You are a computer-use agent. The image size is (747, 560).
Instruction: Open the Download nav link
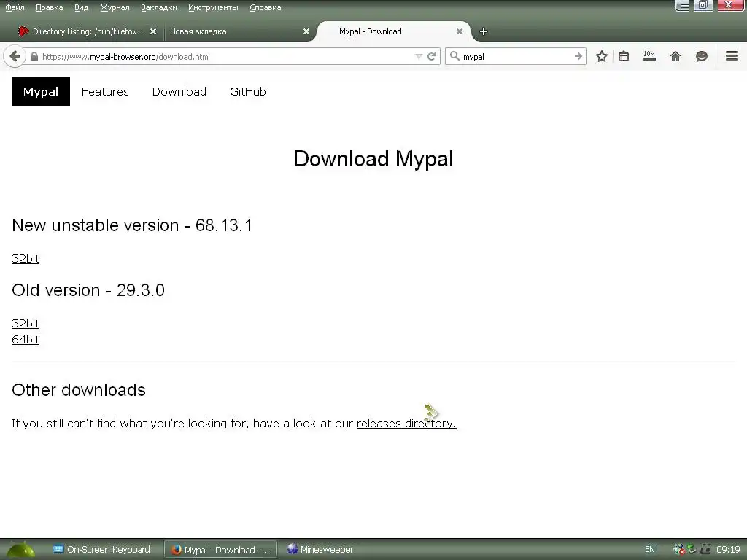(179, 91)
